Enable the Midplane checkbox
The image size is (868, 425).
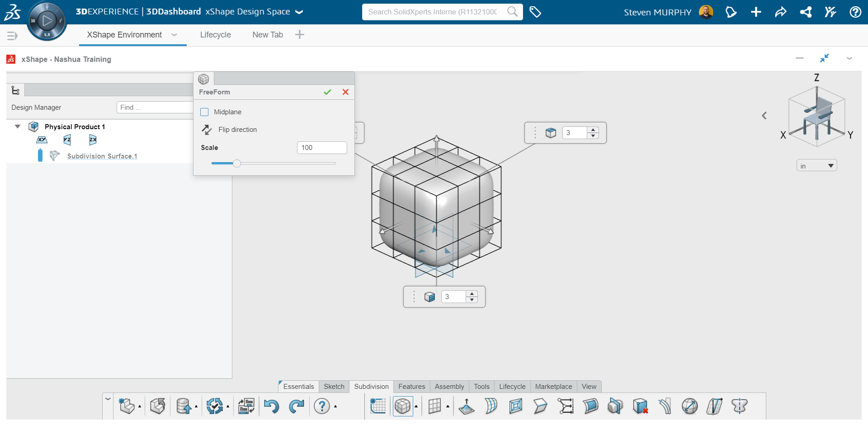[x=204, y=112]
